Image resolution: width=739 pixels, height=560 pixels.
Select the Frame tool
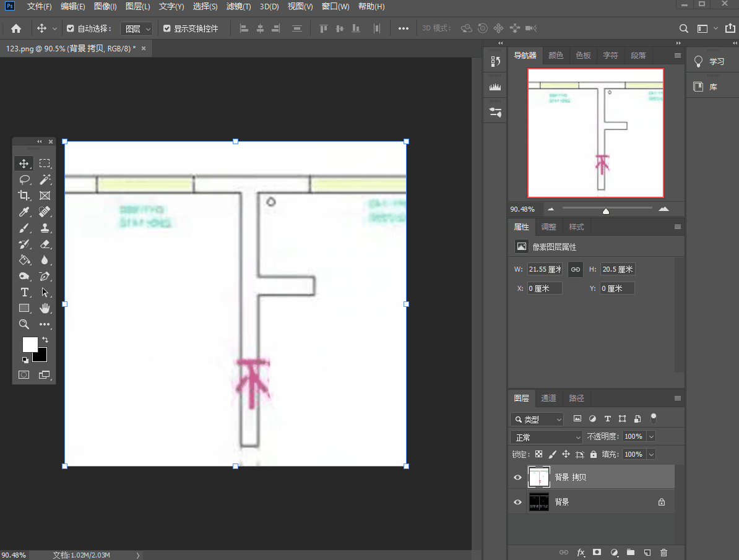click(x=45, y=196)
